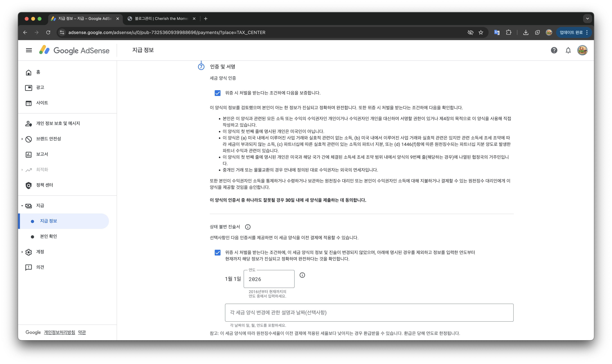Go forward in browser history
Viewport: 612px width, 364px height.
click(37, 32)
